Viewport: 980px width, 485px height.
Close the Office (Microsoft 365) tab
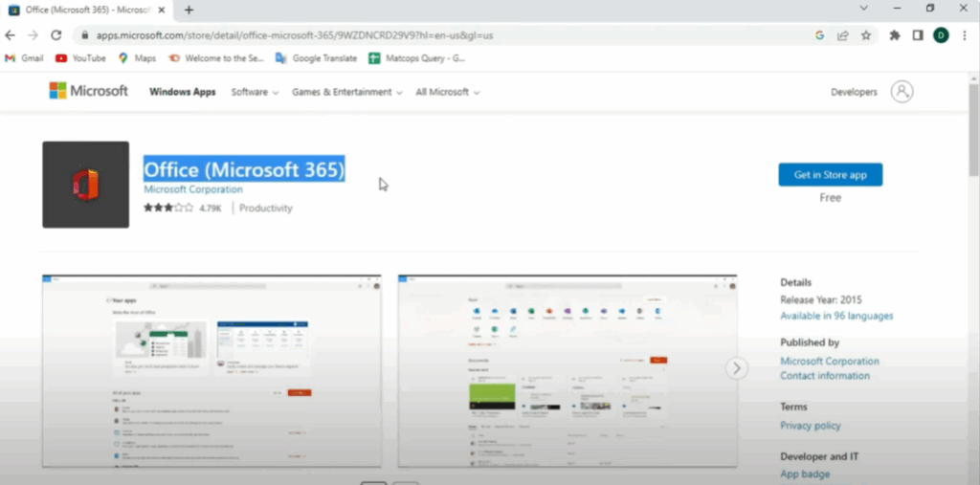(x=163, y=10)
